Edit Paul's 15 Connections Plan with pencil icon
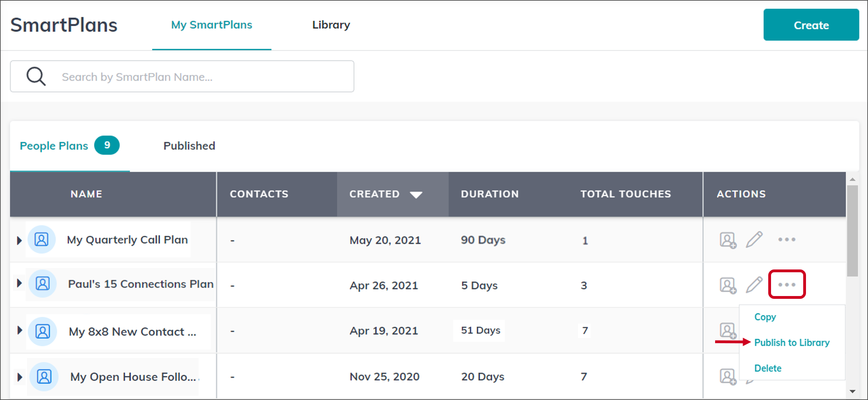Image resolution: width=868 pixels, height=400 pixels. pos(754,284)
